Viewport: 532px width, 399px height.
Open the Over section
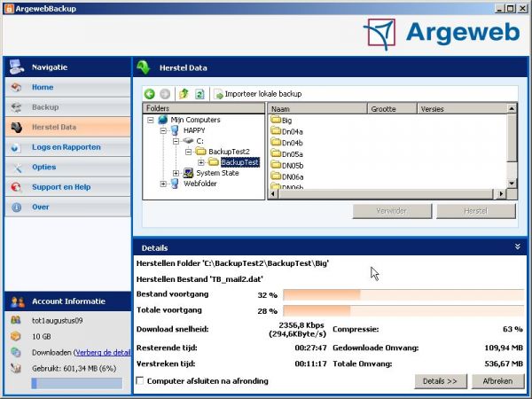68,207
